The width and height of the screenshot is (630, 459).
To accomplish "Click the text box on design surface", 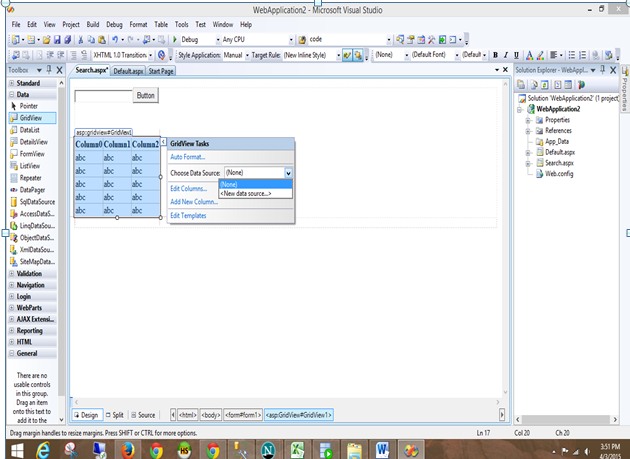I will point(103,96).
